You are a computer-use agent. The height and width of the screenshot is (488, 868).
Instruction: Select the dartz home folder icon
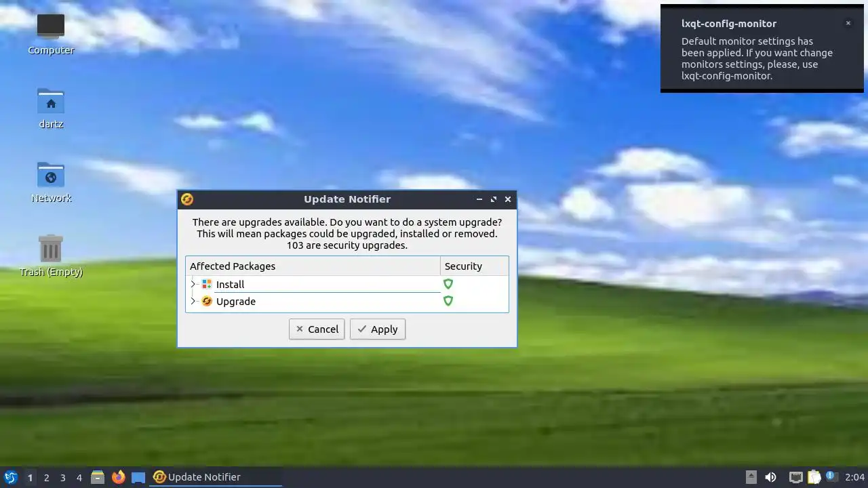click(x=51, y=108)
